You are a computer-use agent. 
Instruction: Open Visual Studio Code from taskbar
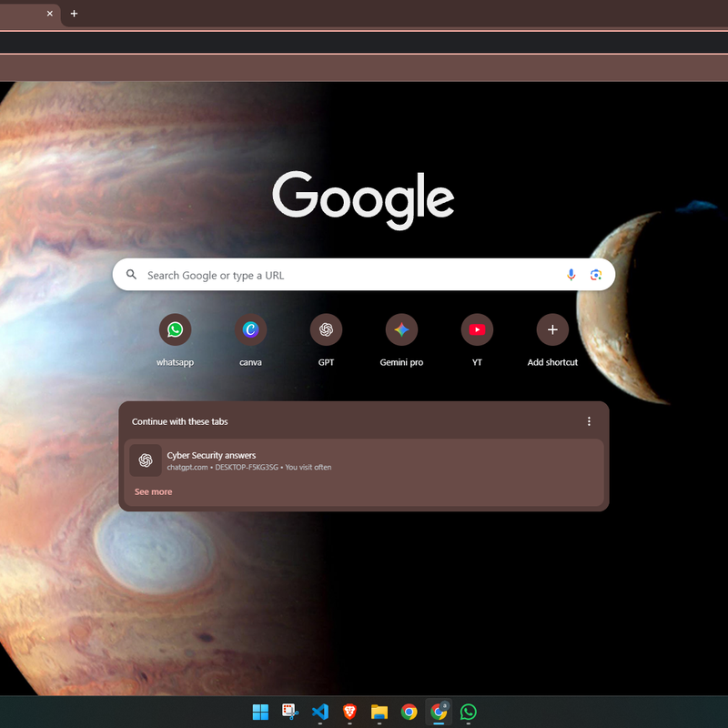(x=320, y=712)
